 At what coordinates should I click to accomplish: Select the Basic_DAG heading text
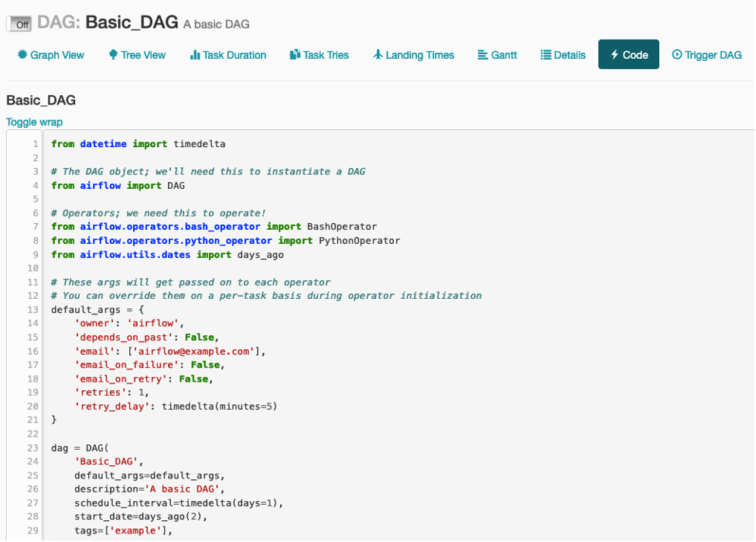tap(40, 100)
